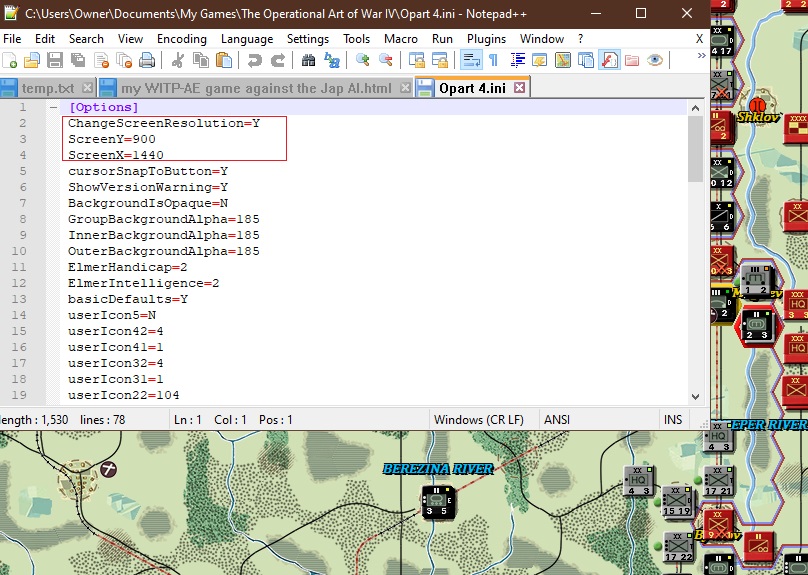The image size is (808, 575).
Task: Toggle file Monitoring with eye icon
Action: click(x=655, y=60)
